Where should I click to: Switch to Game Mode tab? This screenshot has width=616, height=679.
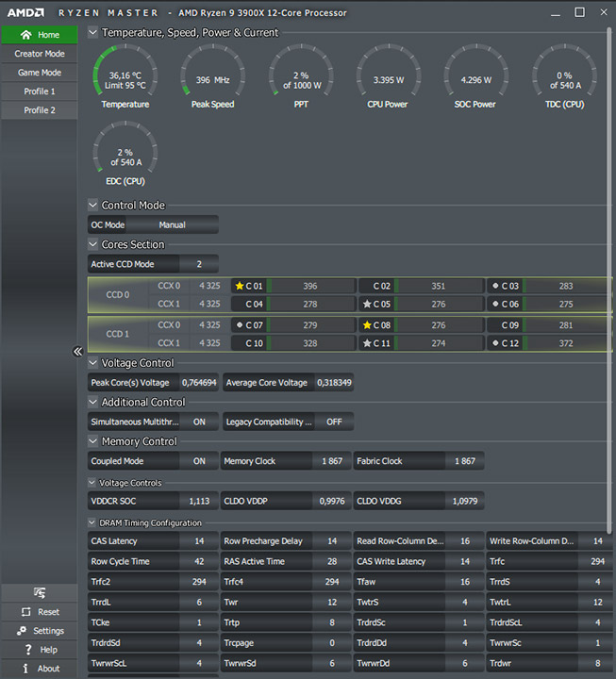[x=40, y=73]
